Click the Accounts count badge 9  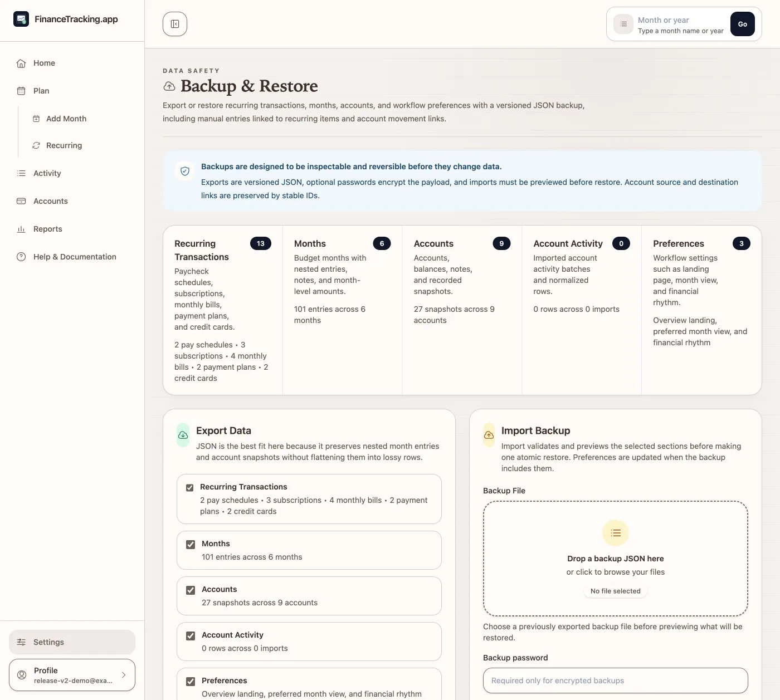(x=501, y=243)
